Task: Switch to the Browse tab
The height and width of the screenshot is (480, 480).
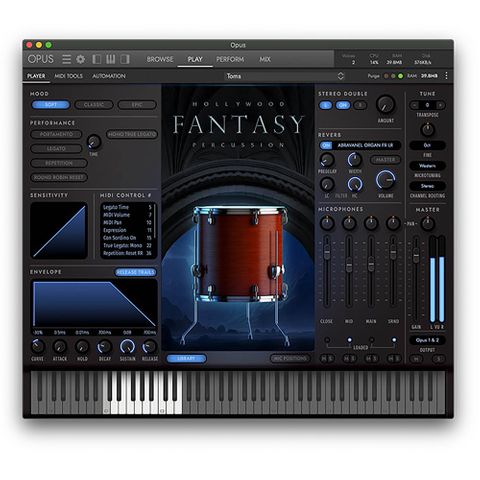Action: pos(160,59)
